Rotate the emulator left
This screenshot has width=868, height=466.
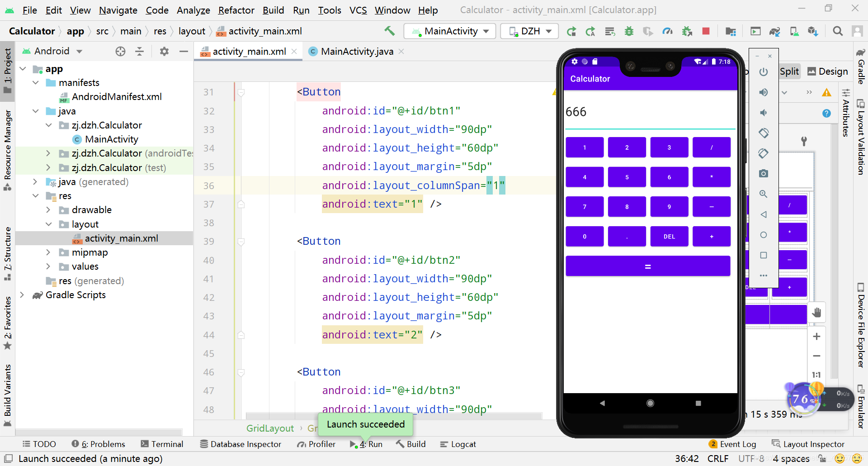pos(764,133)
